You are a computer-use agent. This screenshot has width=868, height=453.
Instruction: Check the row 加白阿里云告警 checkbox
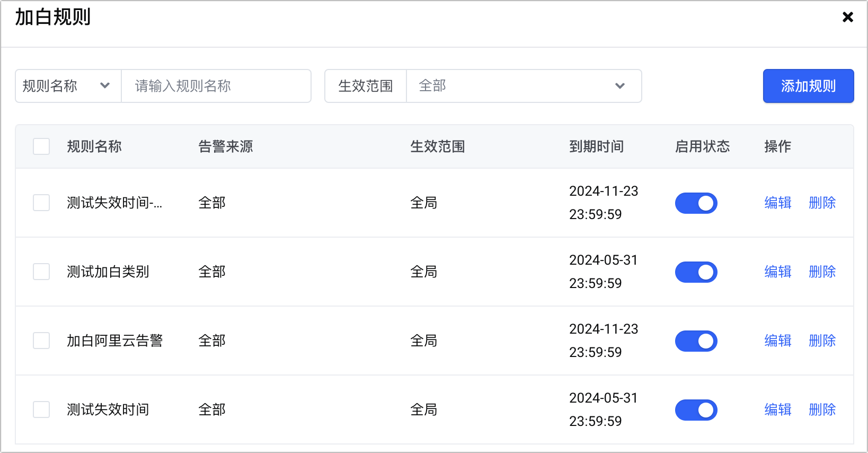[41, 341]
